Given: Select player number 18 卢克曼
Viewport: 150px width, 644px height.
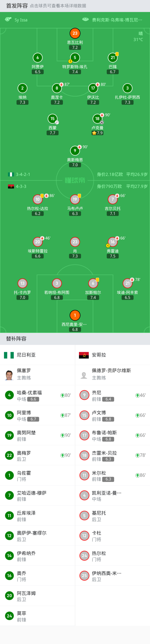Looking at the screenshot, I should point(97,119).
